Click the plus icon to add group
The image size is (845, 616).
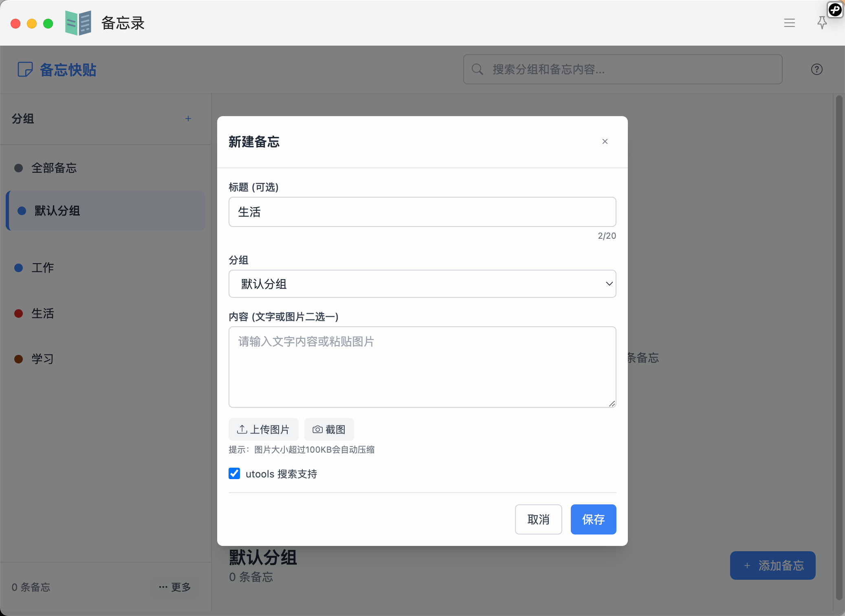[x=188, y=119]
